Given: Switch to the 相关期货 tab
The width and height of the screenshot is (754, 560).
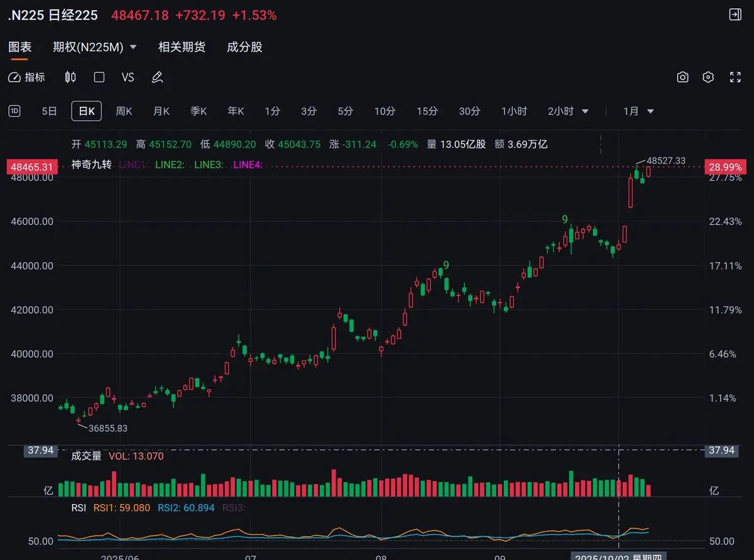Looking at the screenshot, I should pos(182,47).
